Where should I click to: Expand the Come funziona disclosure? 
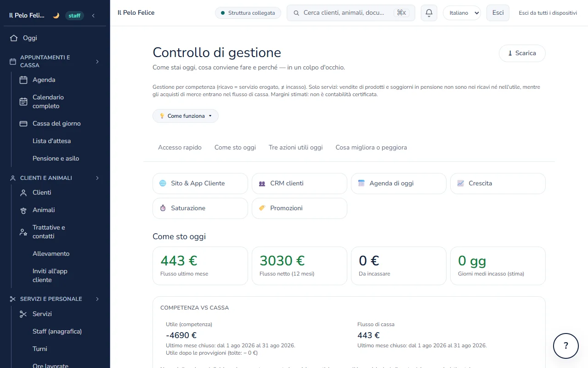tap(186, 116)
